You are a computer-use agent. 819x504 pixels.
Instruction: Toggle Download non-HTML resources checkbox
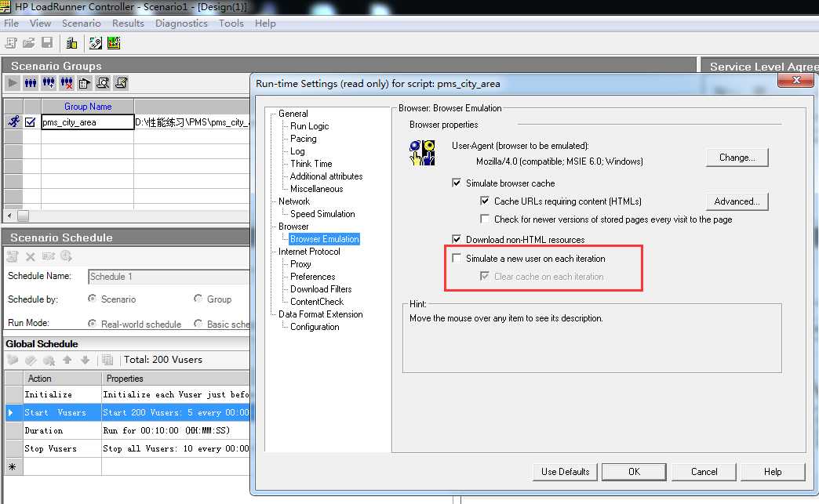[x=457, y=239]
